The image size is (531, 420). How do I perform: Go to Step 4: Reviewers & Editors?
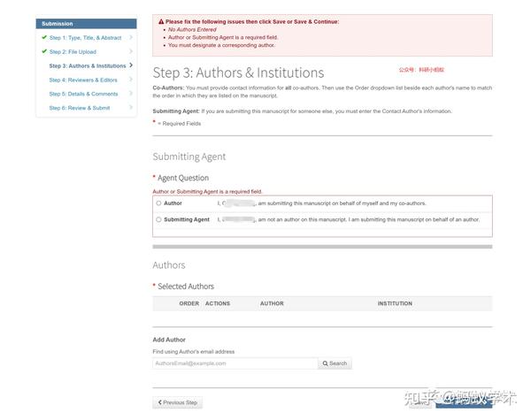[83, 80]
